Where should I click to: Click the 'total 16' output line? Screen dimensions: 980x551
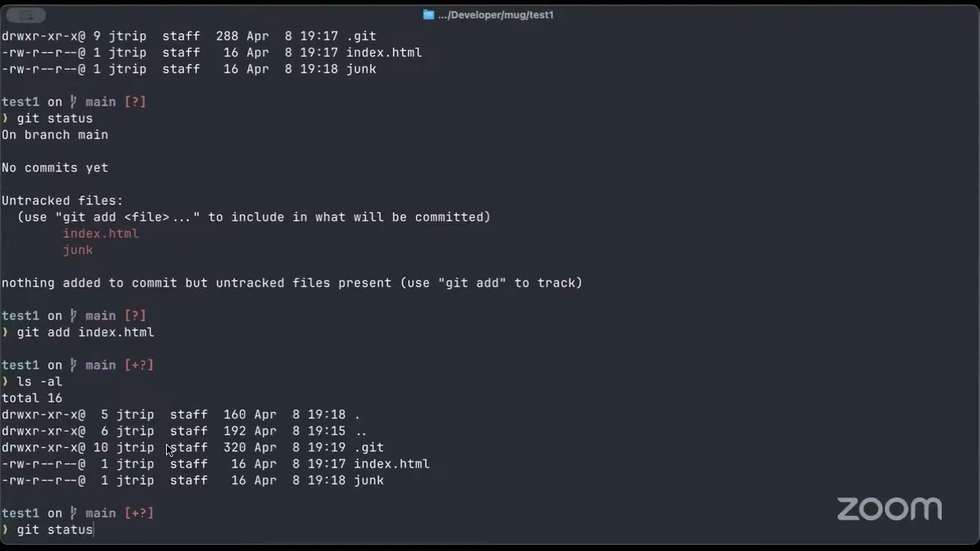click(x=31, y=398)
